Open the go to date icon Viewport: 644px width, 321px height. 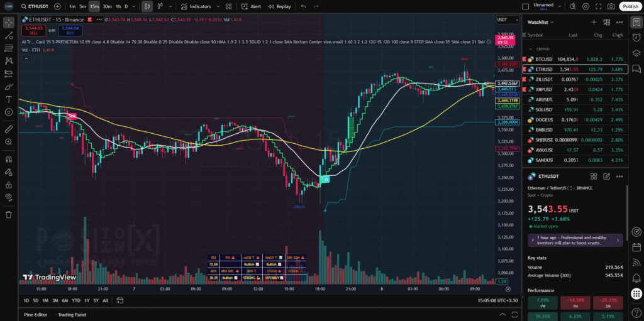(x=119, y=300)
